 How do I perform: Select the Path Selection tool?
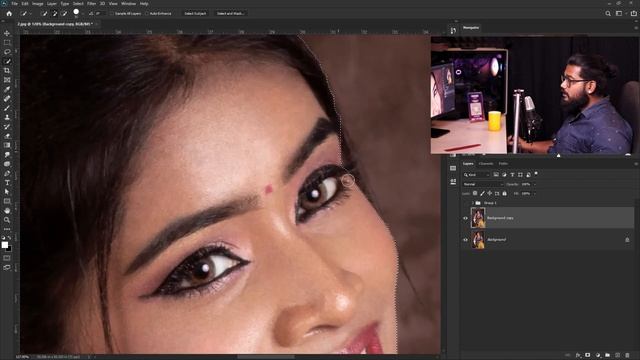point(7,192)
